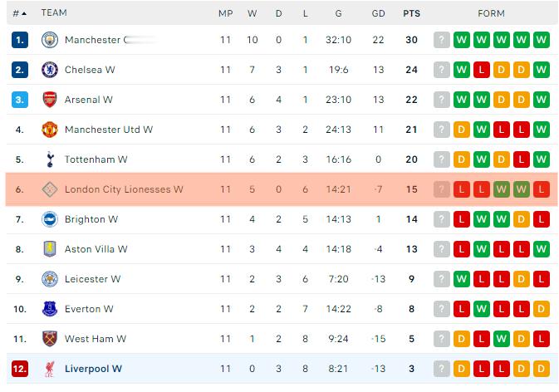Click the Manchester Utd W crest
The width and height of the screenshot is (559, 392).
(50, 130)
